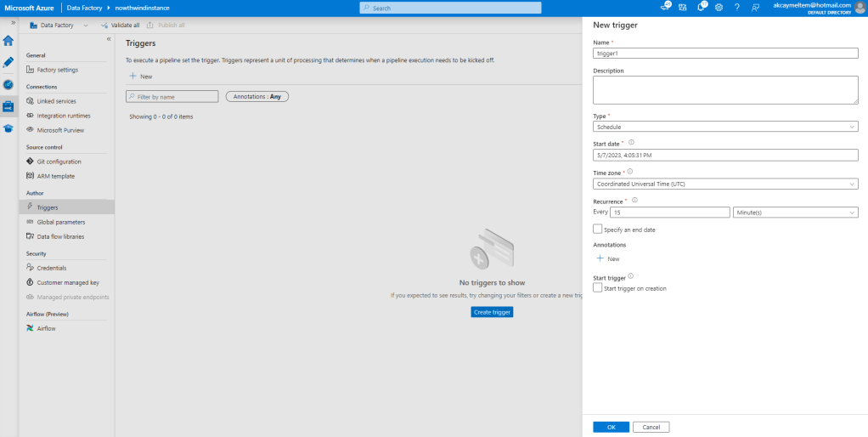Image resolution: width=868 pixels, height=437 pixels.
Task: Select the Author pencil icon
Action: pos(8,62)
